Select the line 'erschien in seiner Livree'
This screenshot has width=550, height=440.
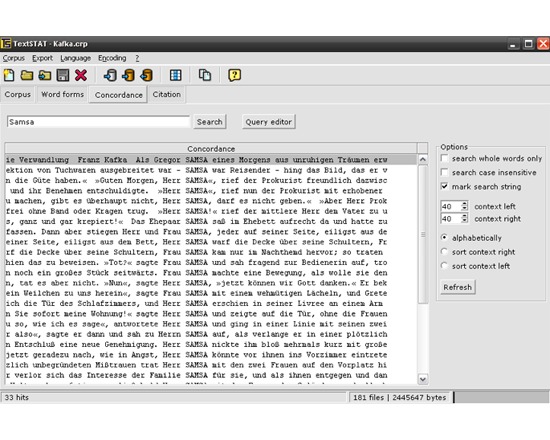[x=211, y=303]
